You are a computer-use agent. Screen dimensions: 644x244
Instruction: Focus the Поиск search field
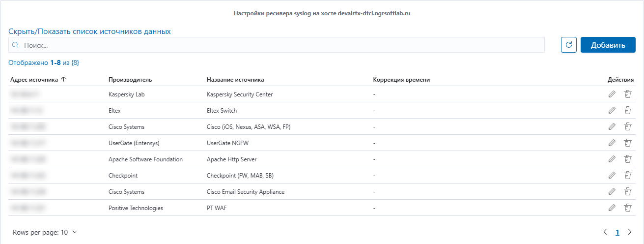click(277, 45)
